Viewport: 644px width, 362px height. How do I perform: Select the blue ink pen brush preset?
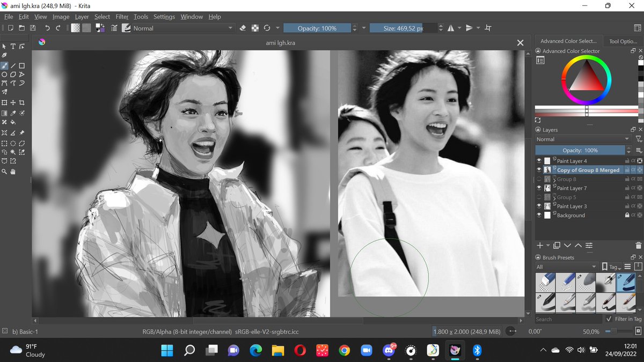626,282
